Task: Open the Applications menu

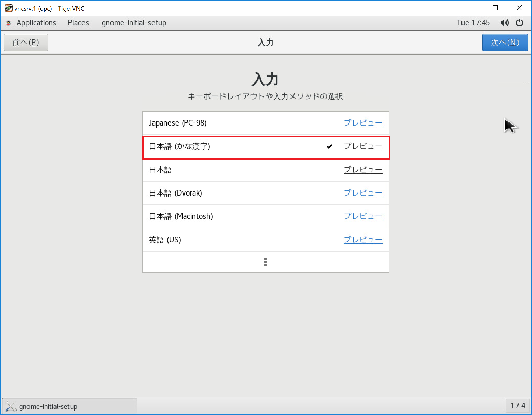Action: [x=36, y=23]
